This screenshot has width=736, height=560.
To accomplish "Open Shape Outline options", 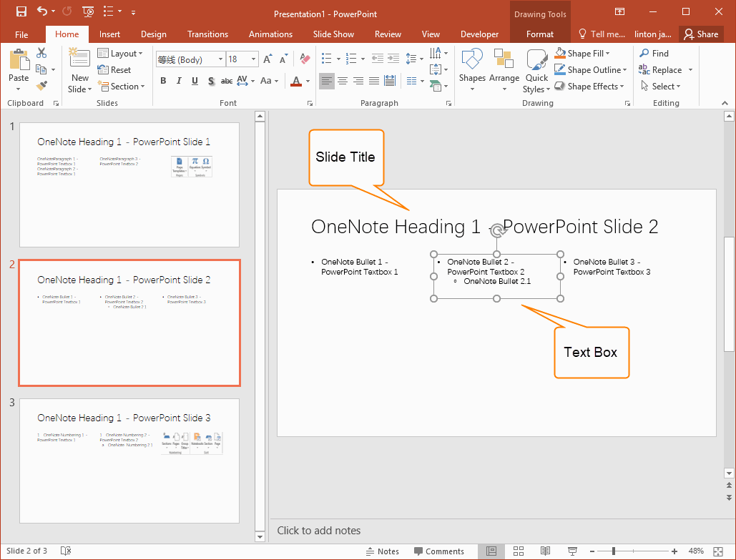I will click(591, 70).
